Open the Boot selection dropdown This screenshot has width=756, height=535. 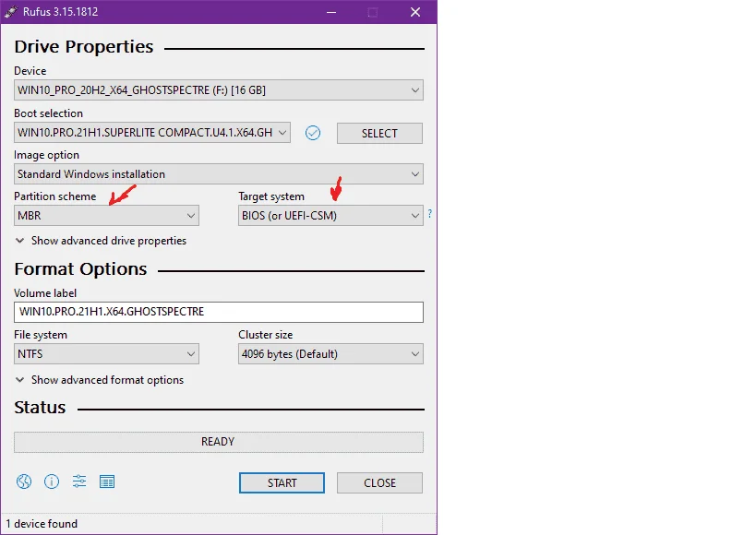point(152,133)
